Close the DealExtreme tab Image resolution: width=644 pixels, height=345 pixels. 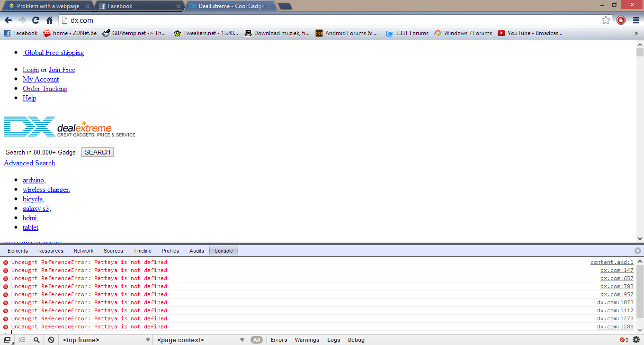click(x=269, y=7)
